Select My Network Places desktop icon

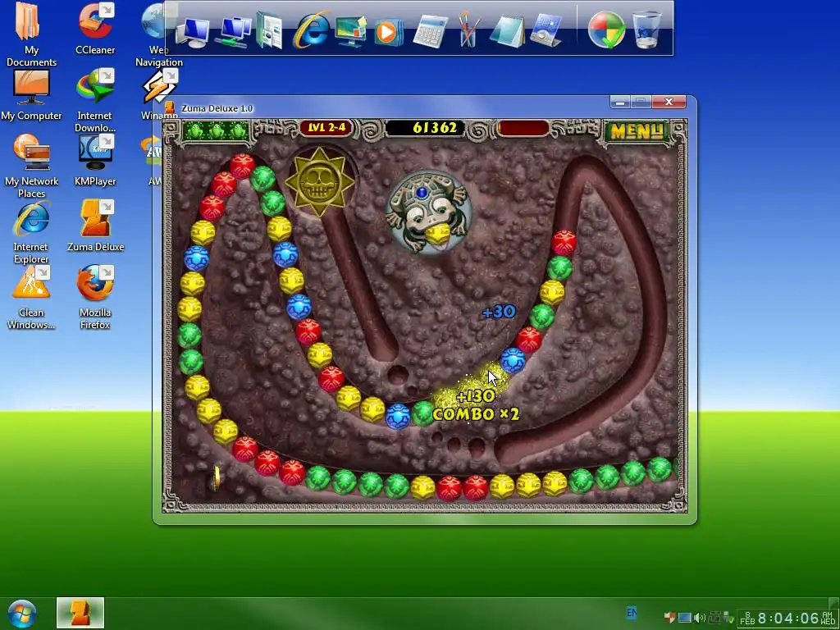pyautogui.click(x=31, y=166)
